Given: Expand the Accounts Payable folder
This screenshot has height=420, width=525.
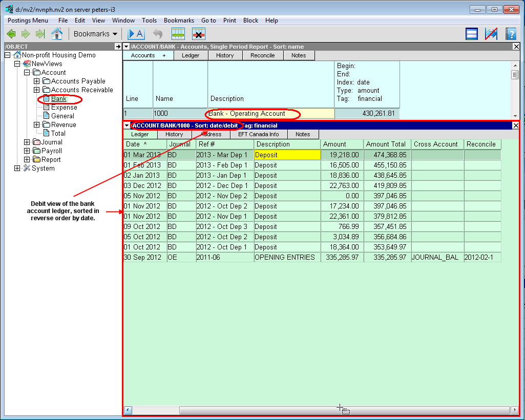Looking at the screenshot, I should coord(36,81).
